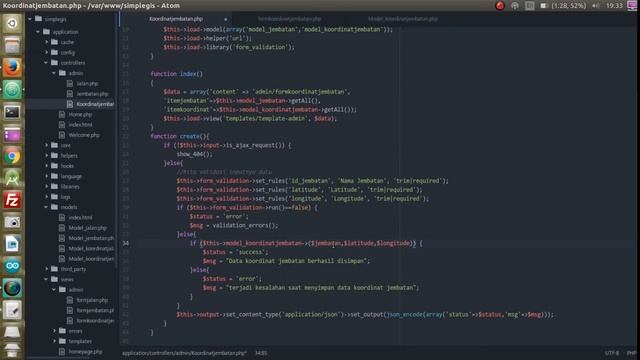Open LibreOffice Writer from the launcher
This screenshot has height=360, width=640.
click(x=12, y=244)
